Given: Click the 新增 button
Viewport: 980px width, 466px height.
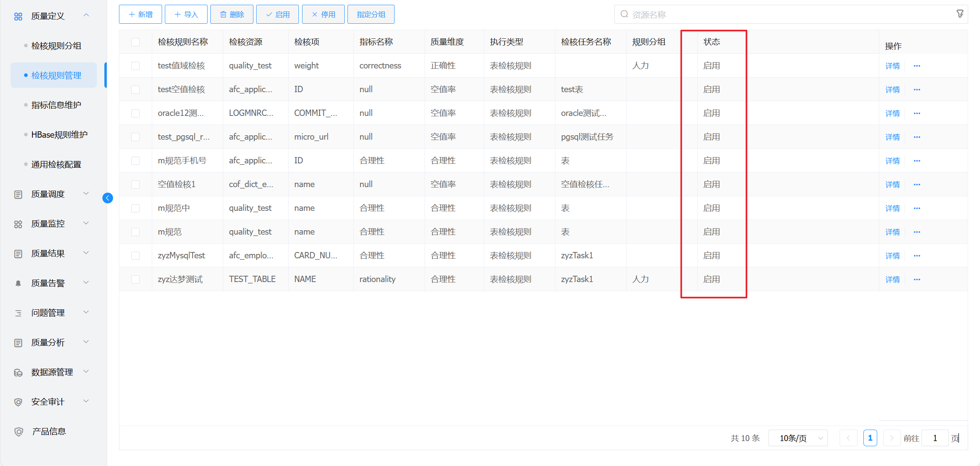Looking at the screenshot, I should coord(141,15).
